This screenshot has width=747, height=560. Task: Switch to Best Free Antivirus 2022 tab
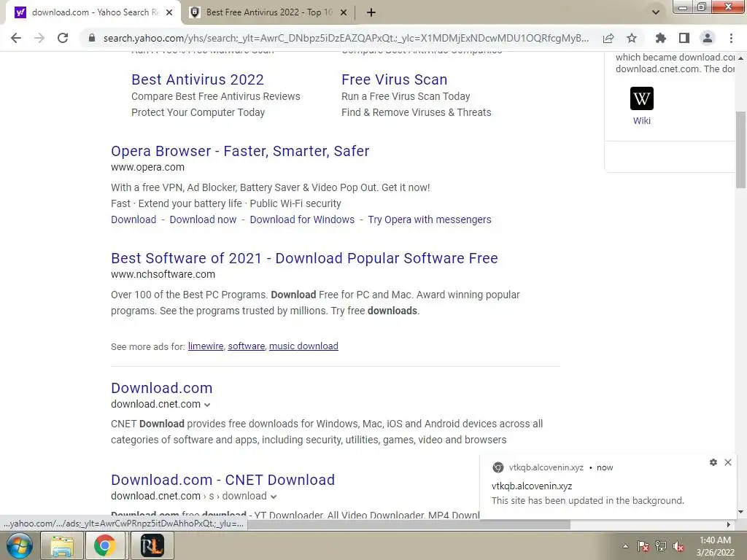268,13
